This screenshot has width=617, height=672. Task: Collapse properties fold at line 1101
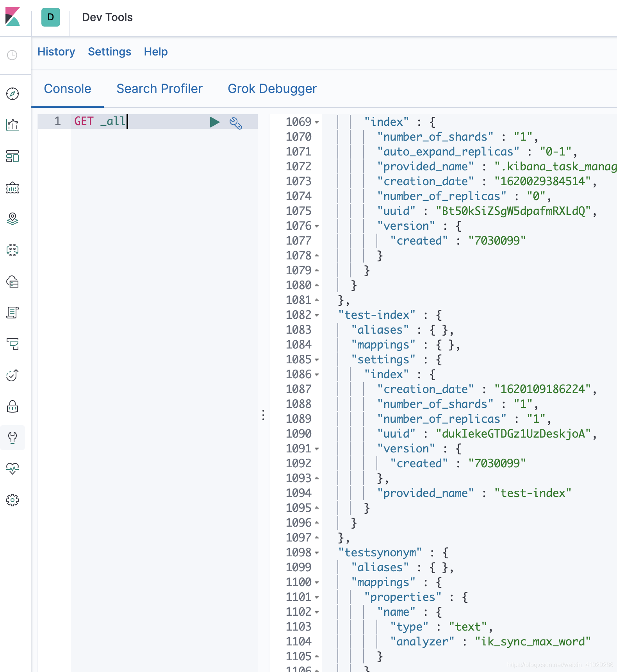tap(317, 597)
